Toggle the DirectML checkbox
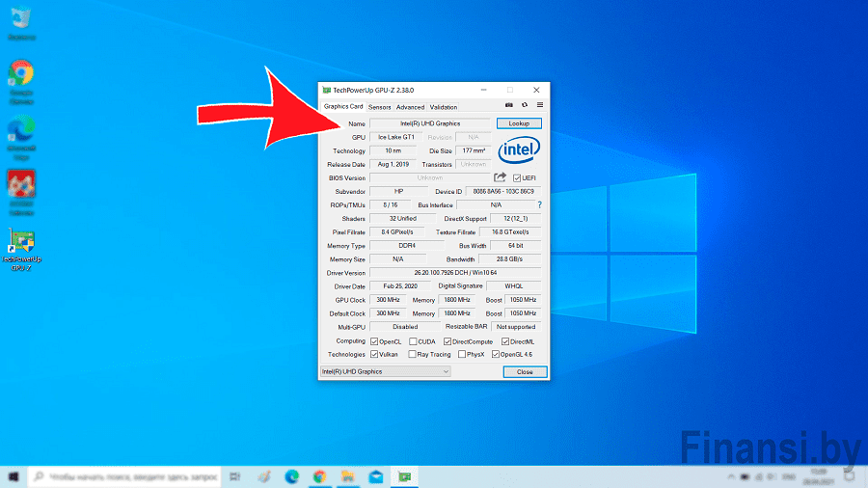 [x=505, y=342]
